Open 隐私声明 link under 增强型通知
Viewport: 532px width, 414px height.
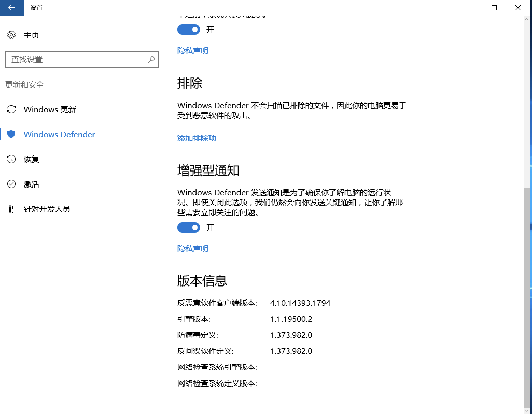[193, 249]
